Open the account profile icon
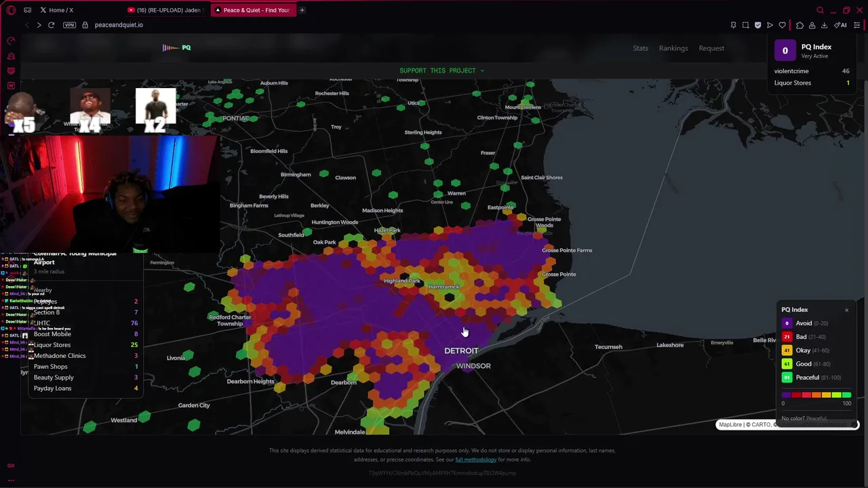 (x=812, y=25)
